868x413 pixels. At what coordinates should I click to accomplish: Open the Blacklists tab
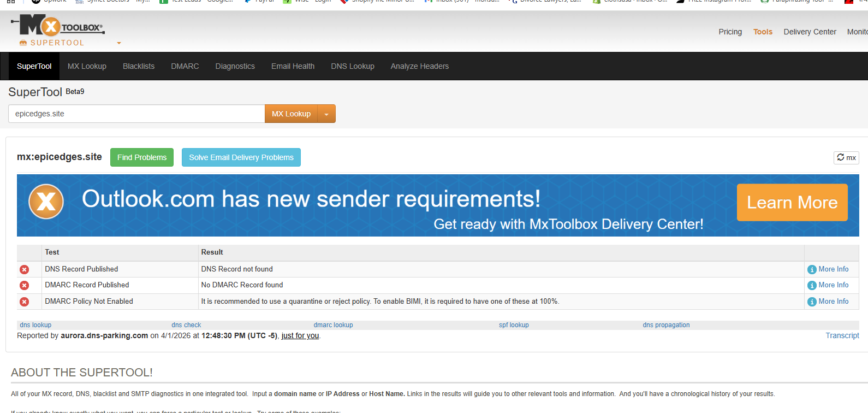pyautogui.click(x=139, y=66)
